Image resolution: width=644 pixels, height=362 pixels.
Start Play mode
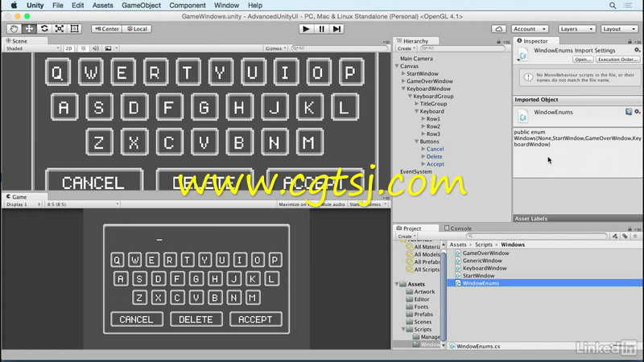306,29
